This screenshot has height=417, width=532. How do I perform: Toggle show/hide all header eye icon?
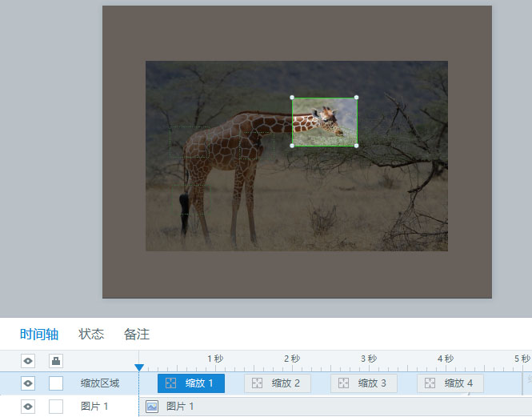pyautogui.click(x=28, y=361)
